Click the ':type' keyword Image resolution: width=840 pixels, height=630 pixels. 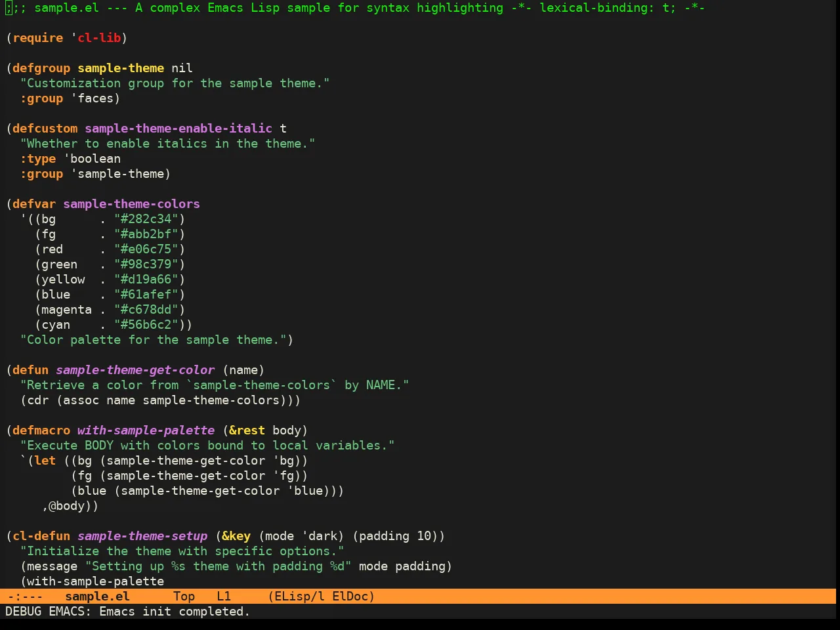pos(38,159)
